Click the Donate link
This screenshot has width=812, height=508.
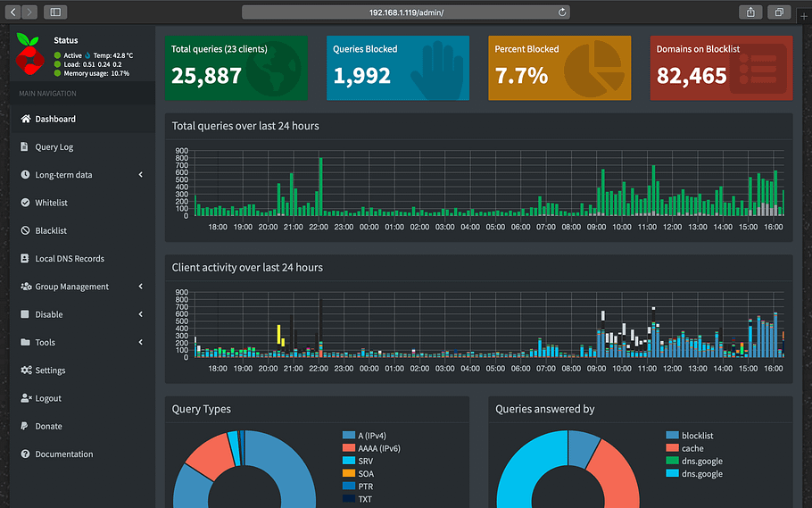point(82,426)
